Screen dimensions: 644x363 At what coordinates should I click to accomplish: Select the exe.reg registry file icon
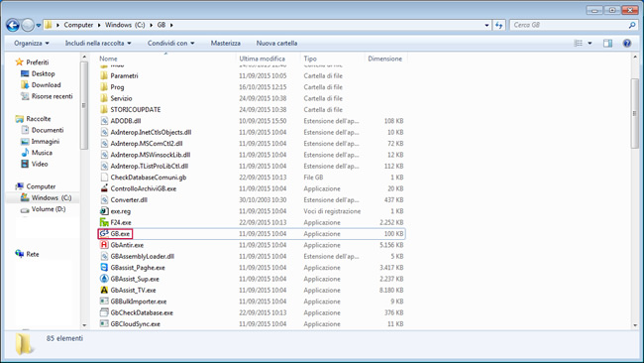pos(104,211)
